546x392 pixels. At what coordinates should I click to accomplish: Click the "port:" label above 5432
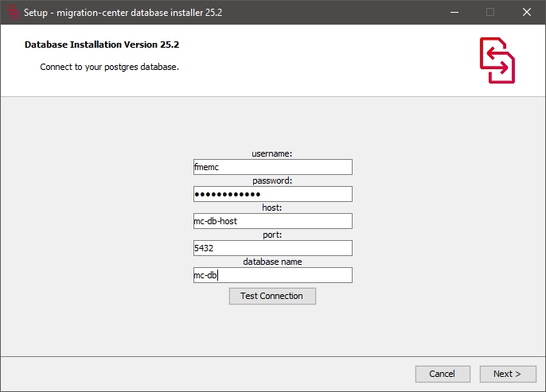[272, 235]
